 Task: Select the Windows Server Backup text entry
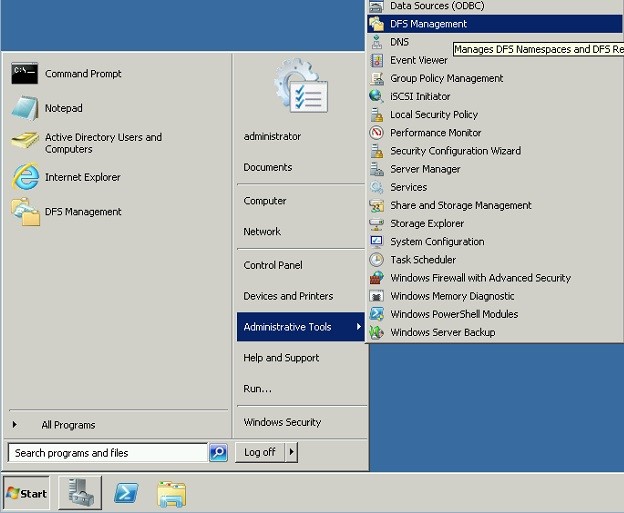[x=443, y=332]
